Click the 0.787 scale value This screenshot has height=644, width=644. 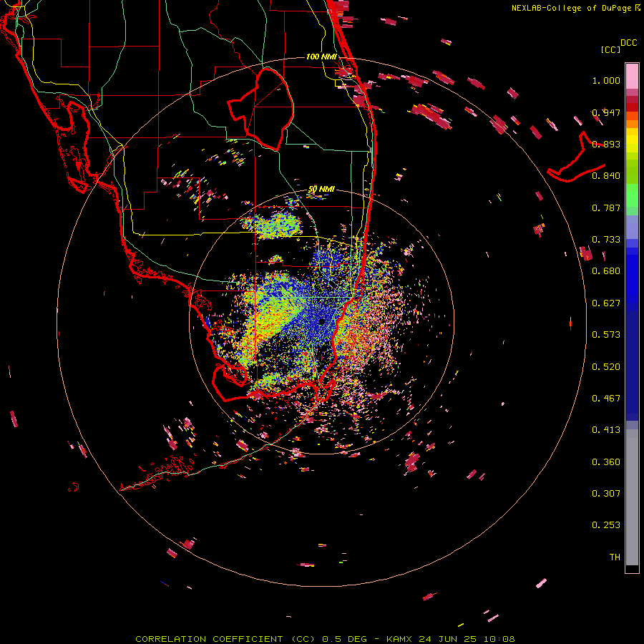pyautogui.click(x=606, y=208)
